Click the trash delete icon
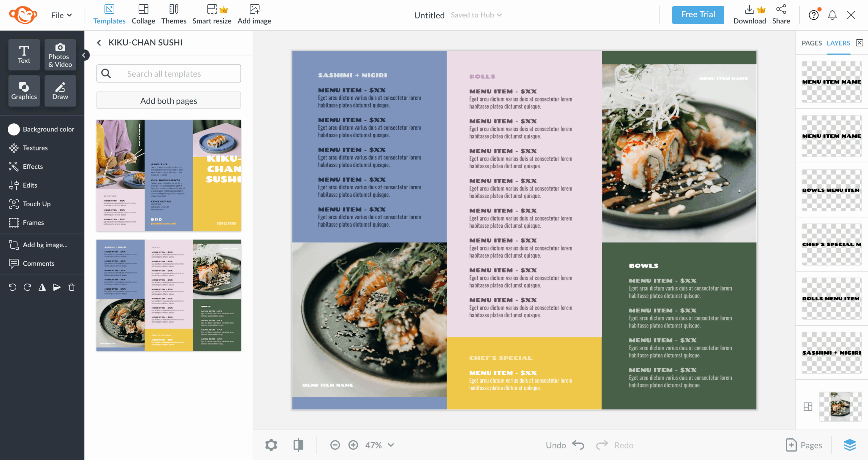868x460 pixels. [x=72, y=287]
